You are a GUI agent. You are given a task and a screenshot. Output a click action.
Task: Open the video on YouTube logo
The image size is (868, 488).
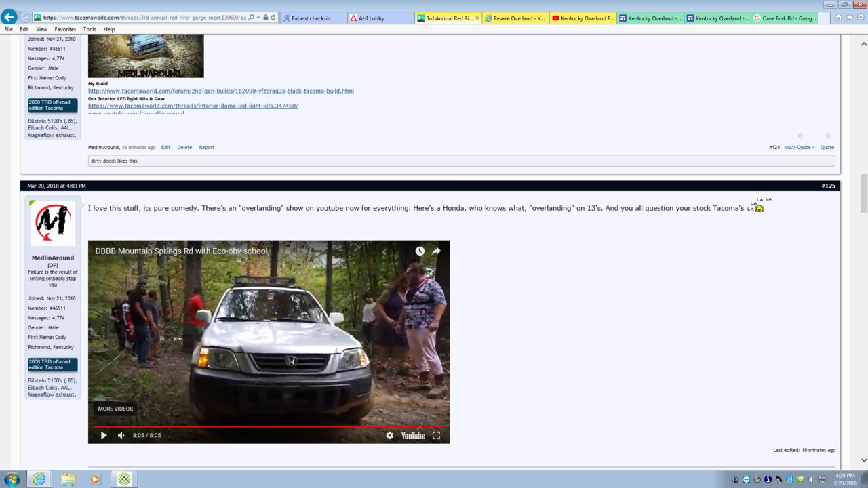[x=412, y=435]
